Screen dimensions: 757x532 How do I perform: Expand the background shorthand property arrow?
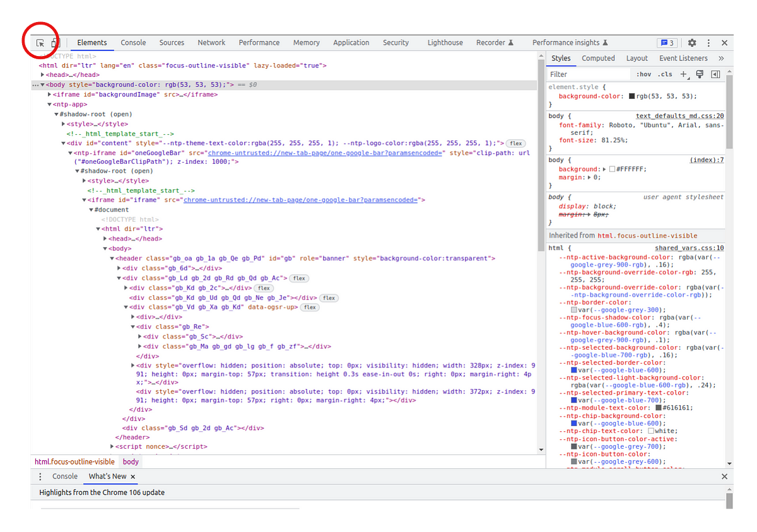pyautogui.click(x=605, y=169)
